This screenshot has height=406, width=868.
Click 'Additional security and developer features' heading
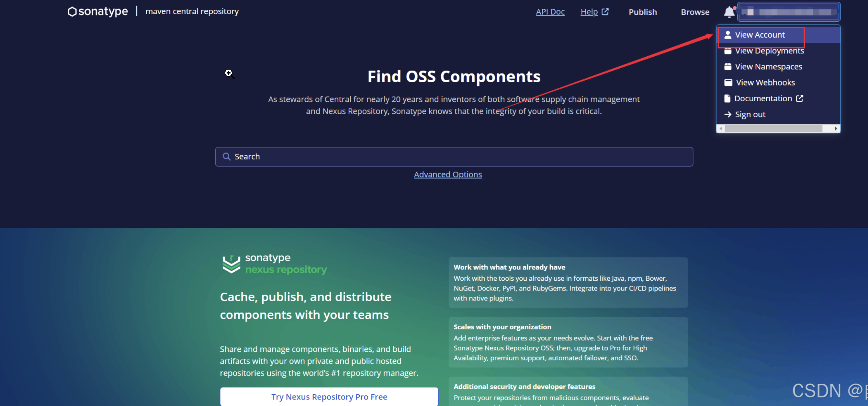pos(524,387)
